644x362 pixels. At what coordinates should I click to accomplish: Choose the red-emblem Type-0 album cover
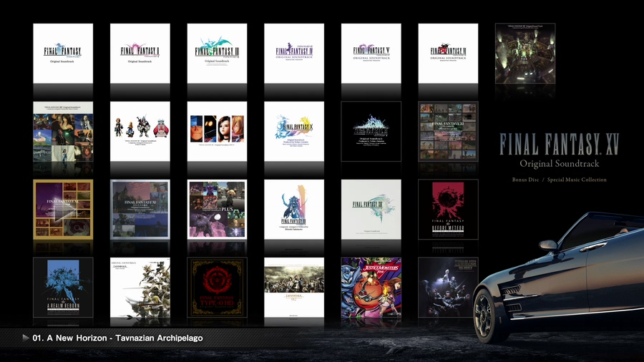coord(217,287)
